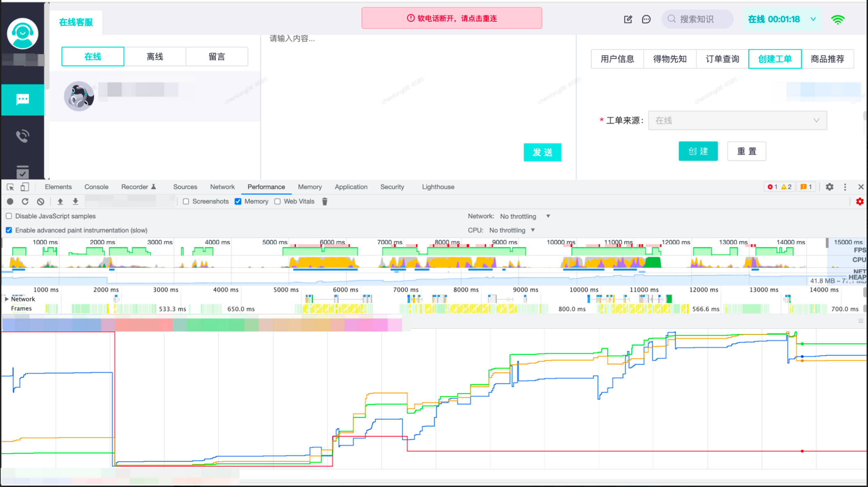Click the garbage collection trash icon
868x487 pixels.
(325, 202)
